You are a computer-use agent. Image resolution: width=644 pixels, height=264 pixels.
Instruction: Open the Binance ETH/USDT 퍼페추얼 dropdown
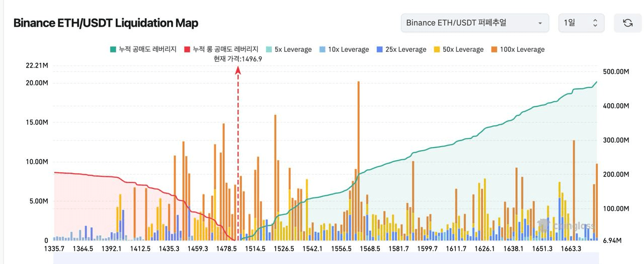point(474,23)
